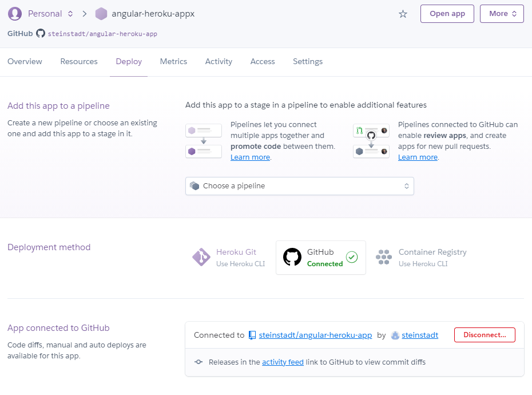Select GitHub Connected deployment method

(321, 258)
